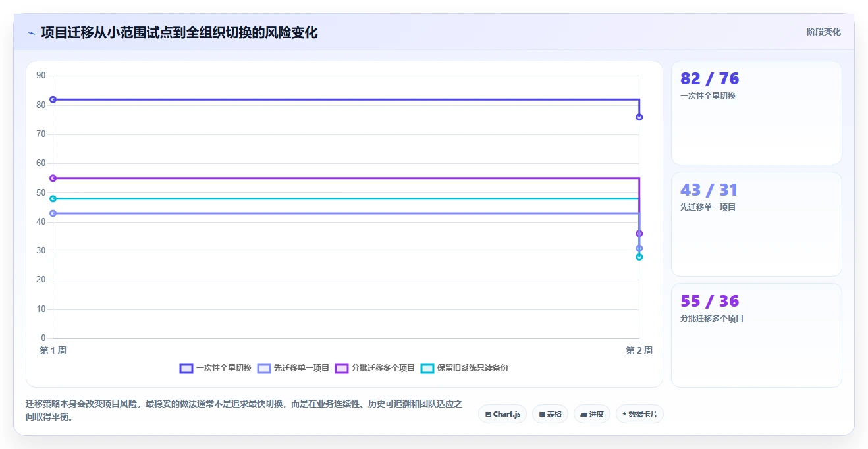Click the 第 2 周 axis label
The image size is (868, 449).
(639, 350)
